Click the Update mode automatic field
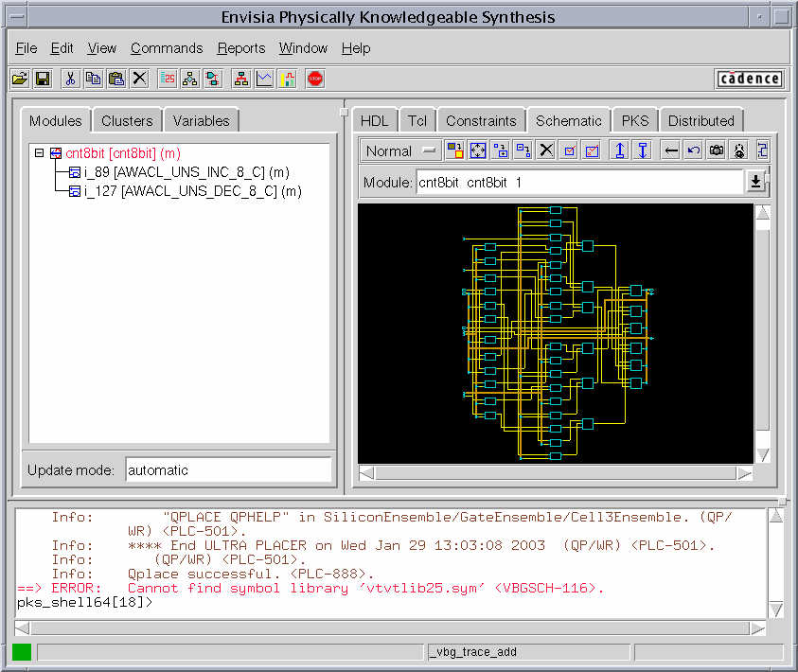 tap(227, 470)
